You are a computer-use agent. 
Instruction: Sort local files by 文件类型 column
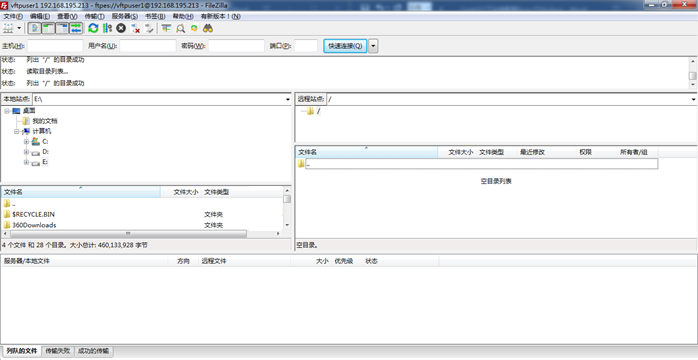pyautogui.click(x=243, y=192)
